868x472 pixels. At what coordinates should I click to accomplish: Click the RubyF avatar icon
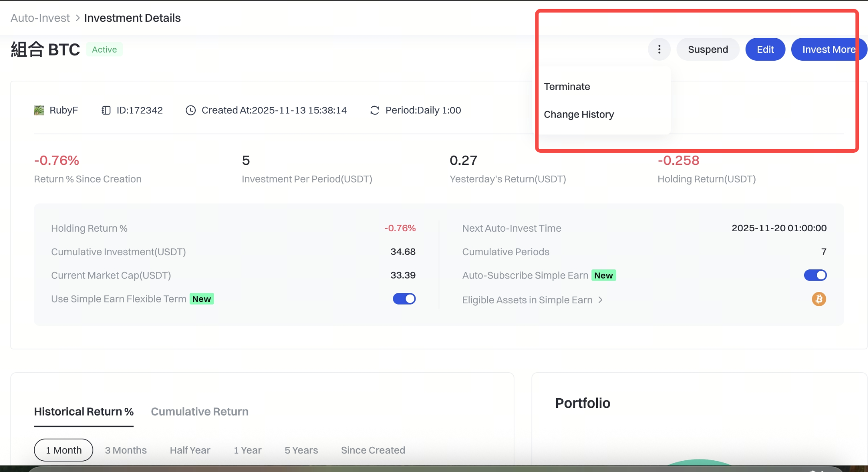coord(39,110)
